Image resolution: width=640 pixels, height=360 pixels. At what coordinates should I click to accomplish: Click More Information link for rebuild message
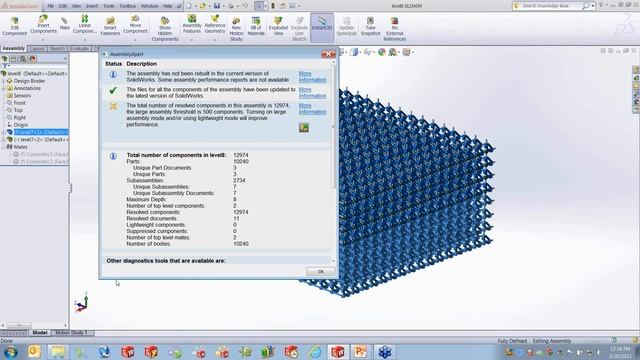point(313,77)
